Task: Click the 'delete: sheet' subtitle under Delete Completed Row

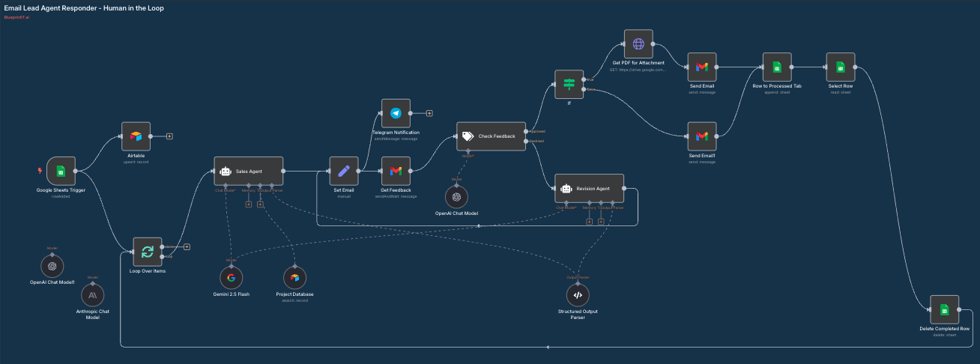Action: click(944, 335)
